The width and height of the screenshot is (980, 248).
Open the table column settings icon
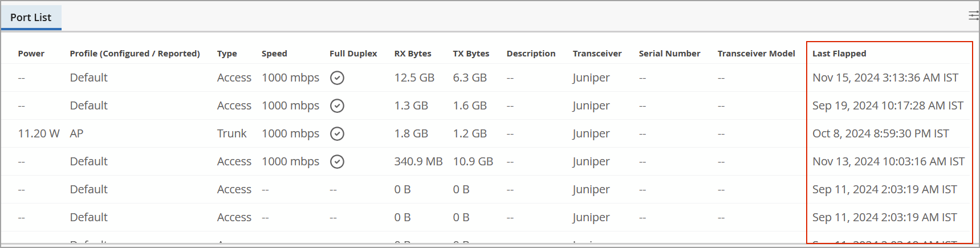(x=973, y=15)
